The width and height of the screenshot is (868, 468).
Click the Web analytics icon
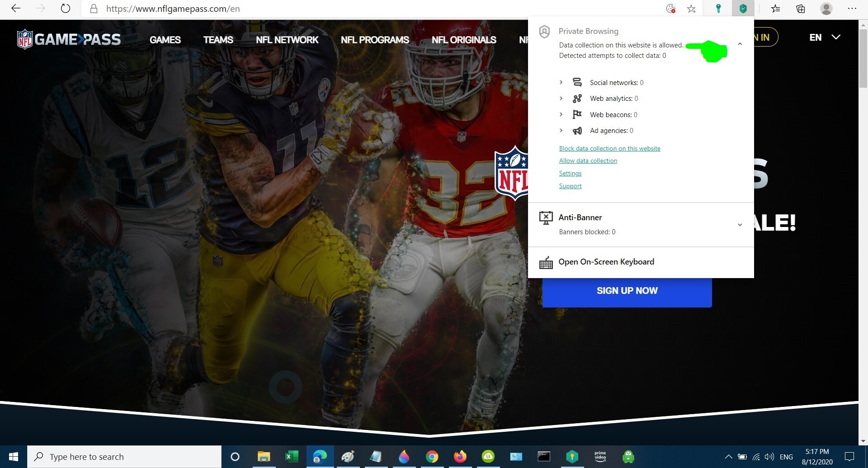coord(577,99)
